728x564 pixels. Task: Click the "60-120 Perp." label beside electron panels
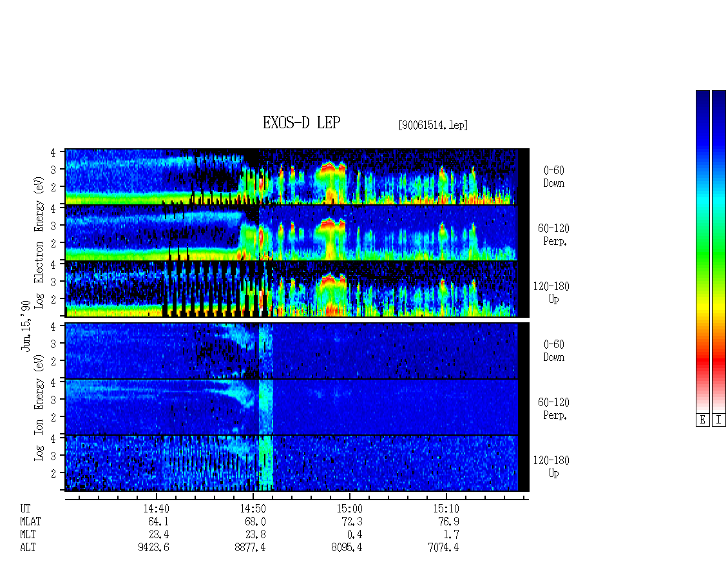point(553,235)
